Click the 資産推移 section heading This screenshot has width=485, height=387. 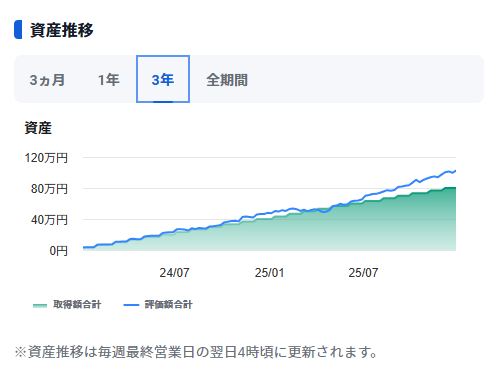tap(62, 30)
